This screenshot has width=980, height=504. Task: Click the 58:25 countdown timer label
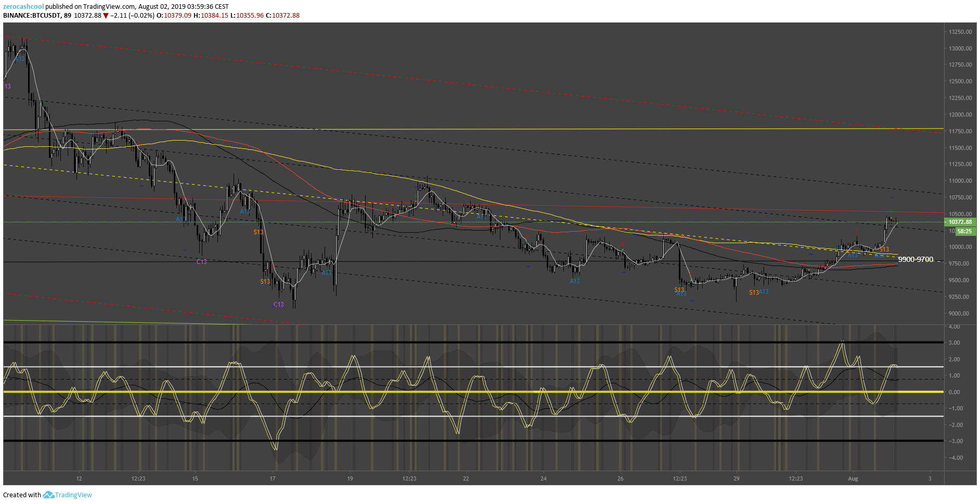[965, 231]
